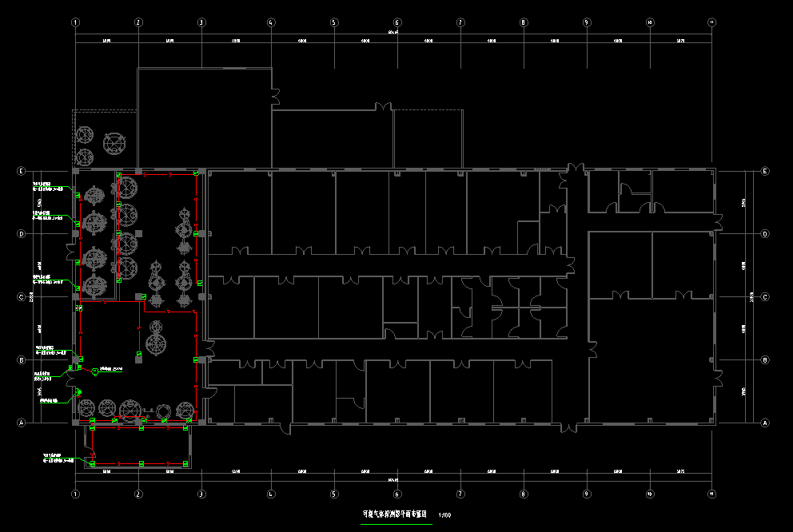Select grid bubble 1 on the top axis row
This screenshot has width=793, height=532.
click(75, 22)
